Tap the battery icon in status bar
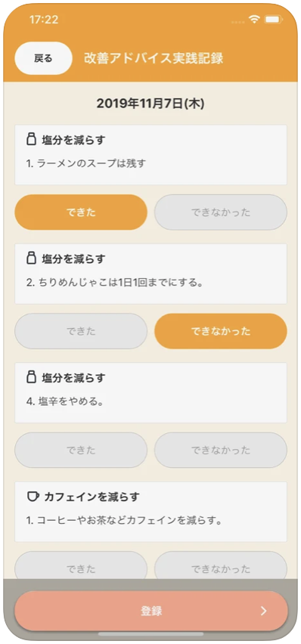 click(x=272, y=19)
